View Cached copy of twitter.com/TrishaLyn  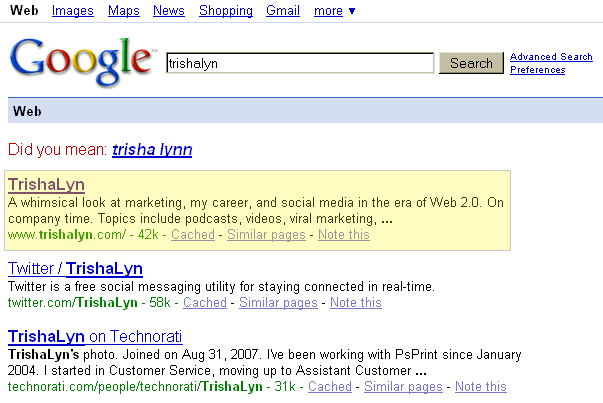(x=205, y=303)
